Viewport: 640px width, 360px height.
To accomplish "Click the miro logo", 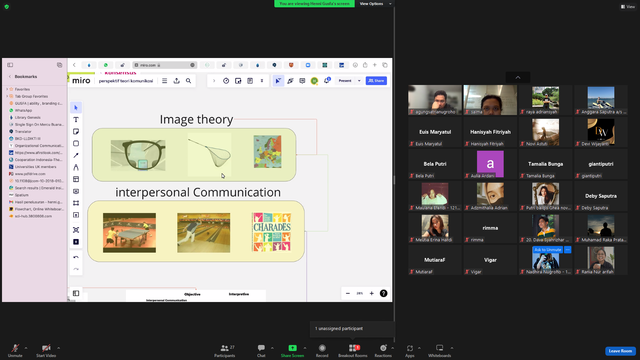I will coord(81,81).
